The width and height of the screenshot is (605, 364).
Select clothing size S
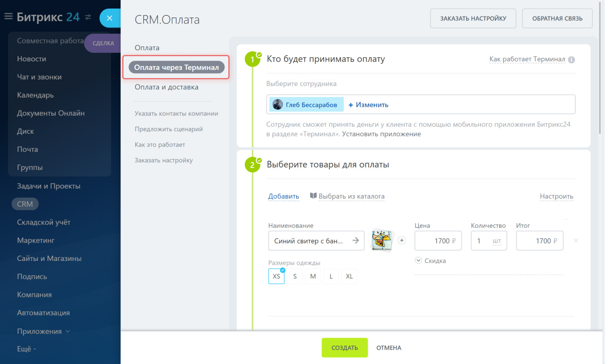(x=295, y=276)
